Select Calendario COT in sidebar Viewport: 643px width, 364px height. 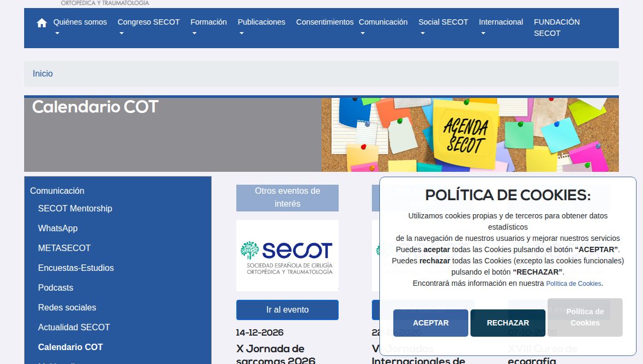point(70,347)
